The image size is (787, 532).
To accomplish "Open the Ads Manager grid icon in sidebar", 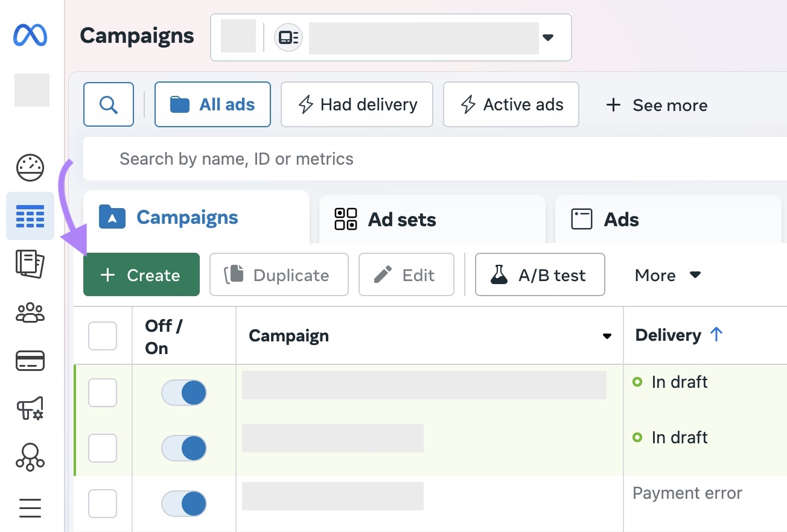I will coord(30,216).
